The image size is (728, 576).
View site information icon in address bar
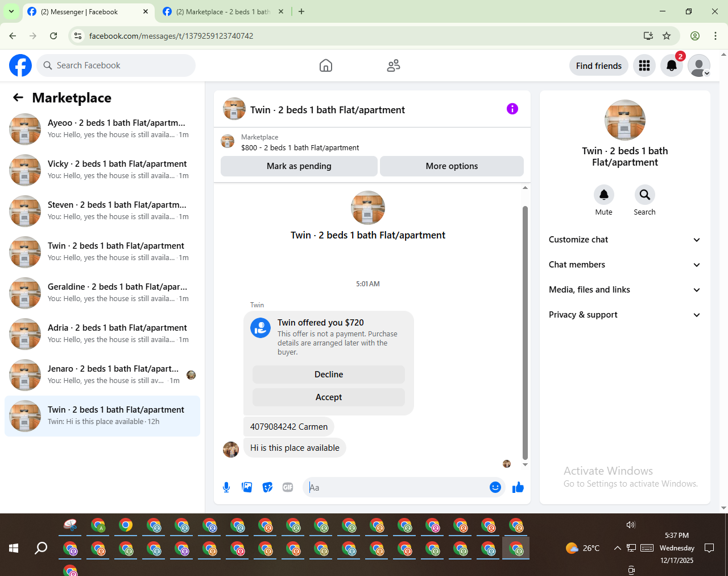78,36
